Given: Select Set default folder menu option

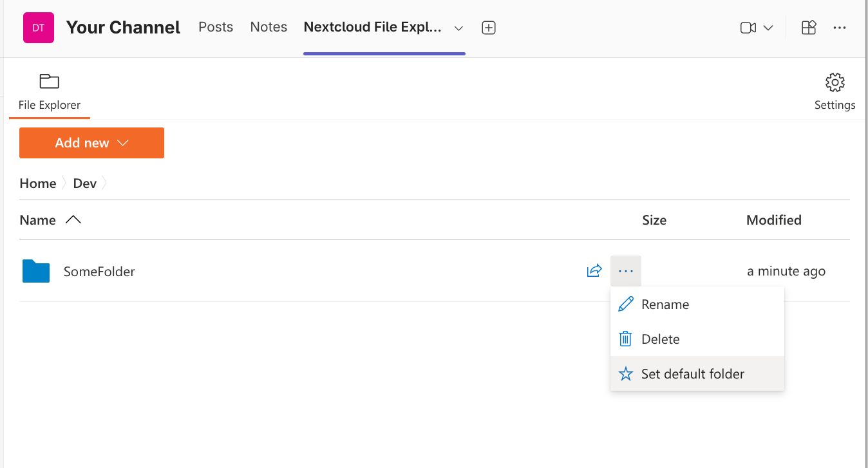Looking at the screenshot, I should pos(692,374).
